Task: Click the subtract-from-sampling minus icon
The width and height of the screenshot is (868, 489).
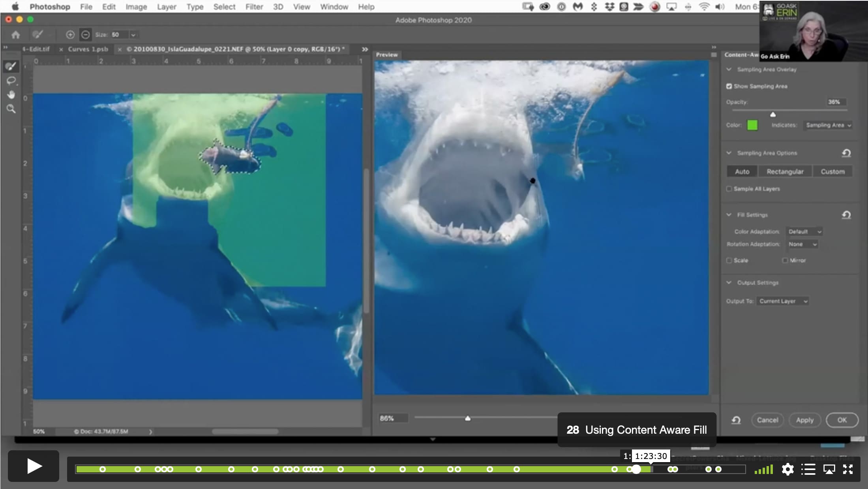Action: tap(85, 35)
